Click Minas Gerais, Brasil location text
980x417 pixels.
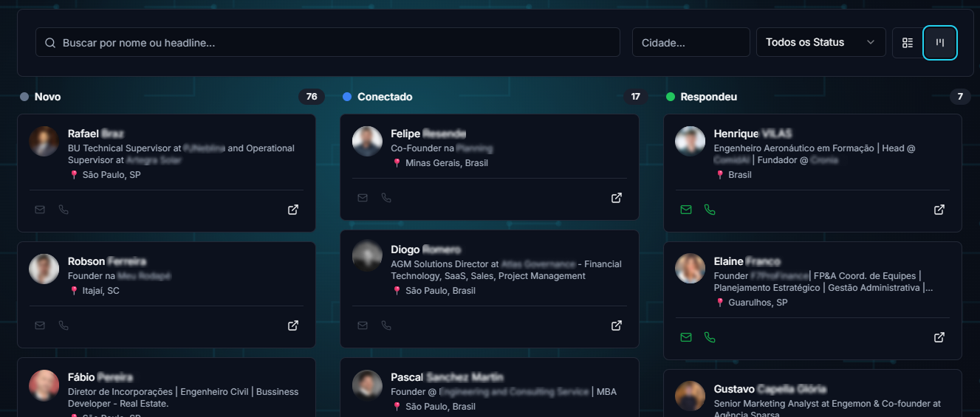coord(447,163)
